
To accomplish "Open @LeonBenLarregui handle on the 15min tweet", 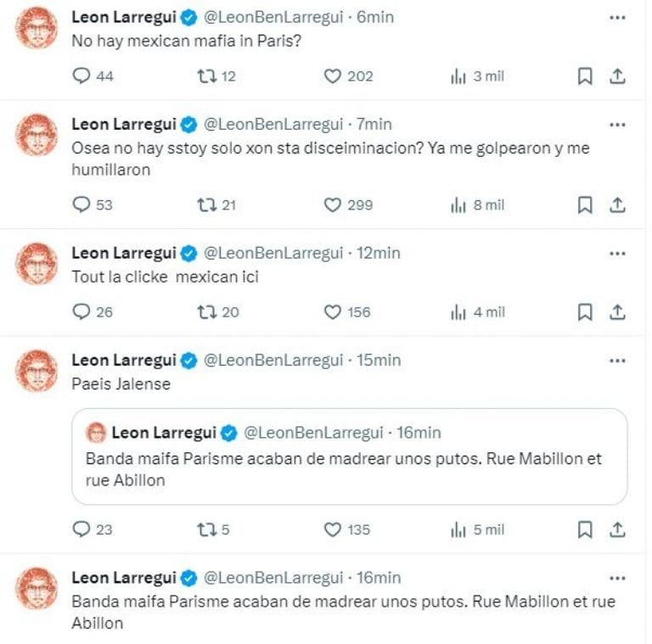I will pos(273,360).
